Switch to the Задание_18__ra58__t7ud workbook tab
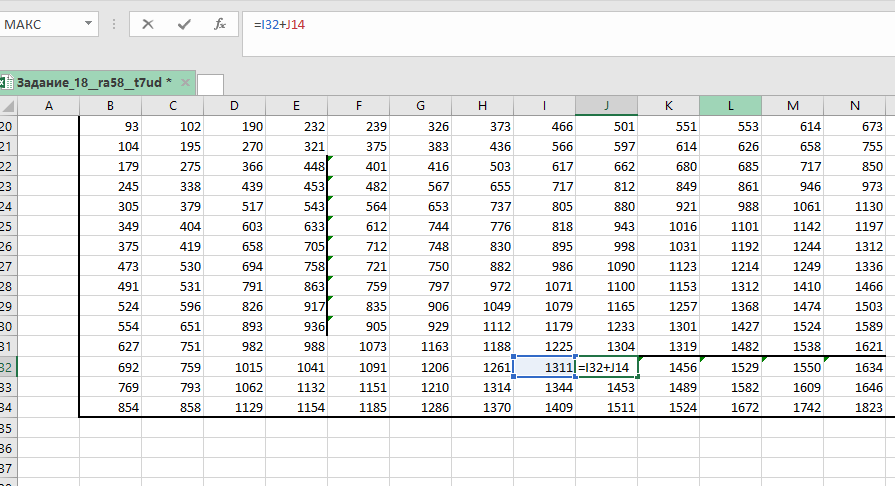The width and height of the screenshot is (895, 486). point(90,83)
